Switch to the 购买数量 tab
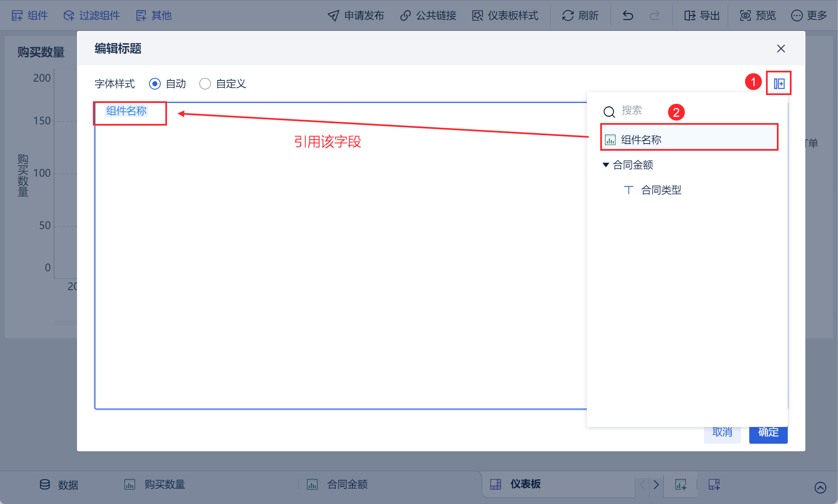Image resolution: width=838 pixels, height=504 pixels. (154, 484)
